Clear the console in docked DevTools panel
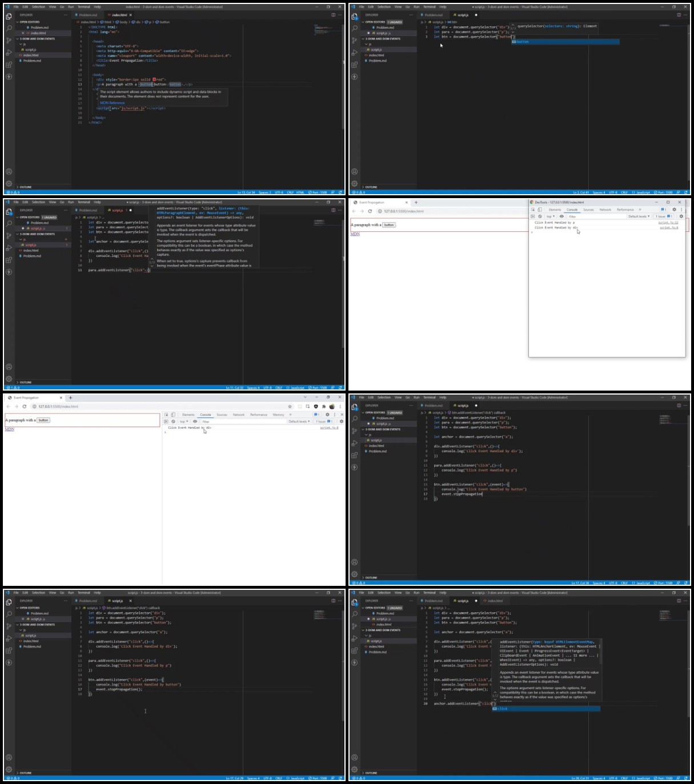Viewport: 694px width, 784px height. pyautogui.click(x=173, y=421)
